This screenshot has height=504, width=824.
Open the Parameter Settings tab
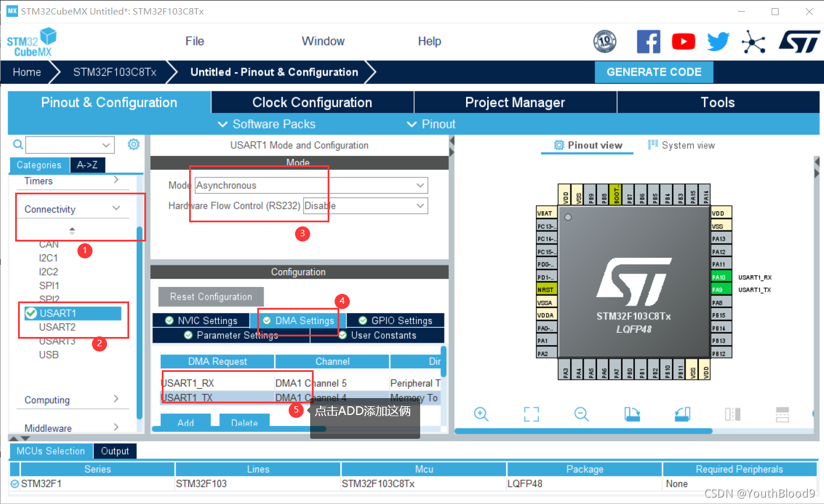point(231,335)
